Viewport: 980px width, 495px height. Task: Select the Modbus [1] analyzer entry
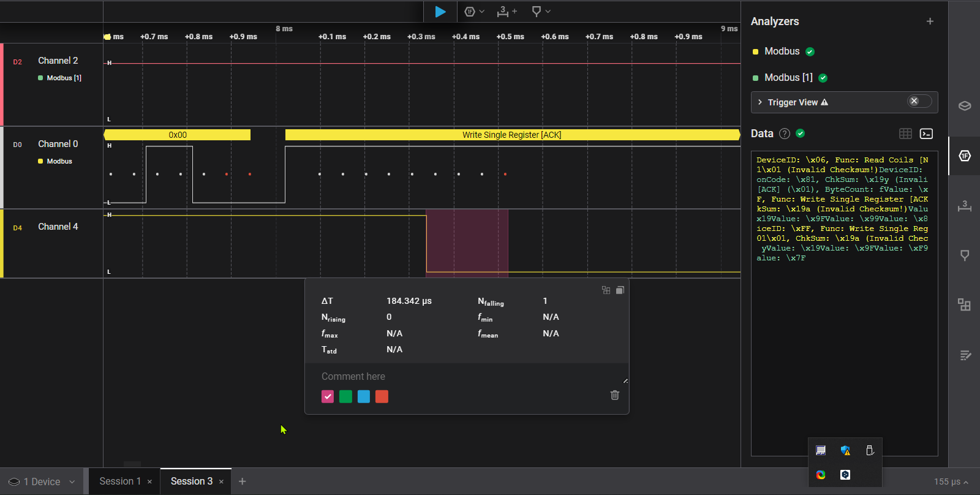[788, 78]
